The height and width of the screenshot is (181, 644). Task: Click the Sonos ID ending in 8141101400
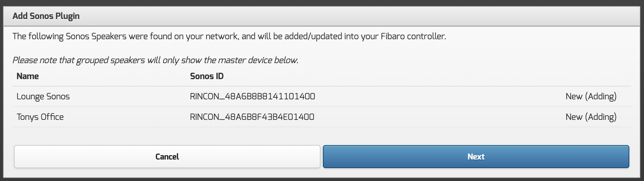(252, 97)
